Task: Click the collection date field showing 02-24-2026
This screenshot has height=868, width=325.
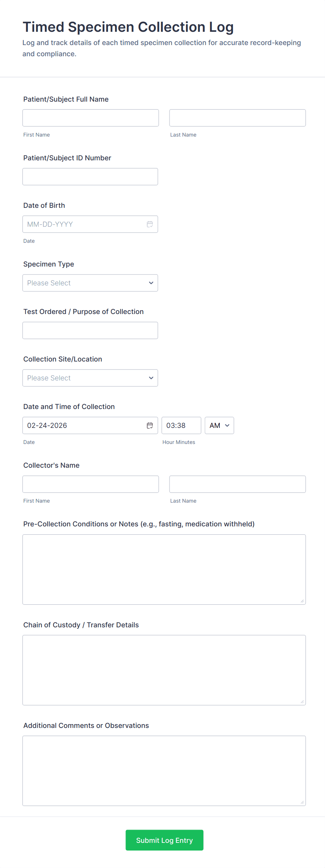Action: 84,425
